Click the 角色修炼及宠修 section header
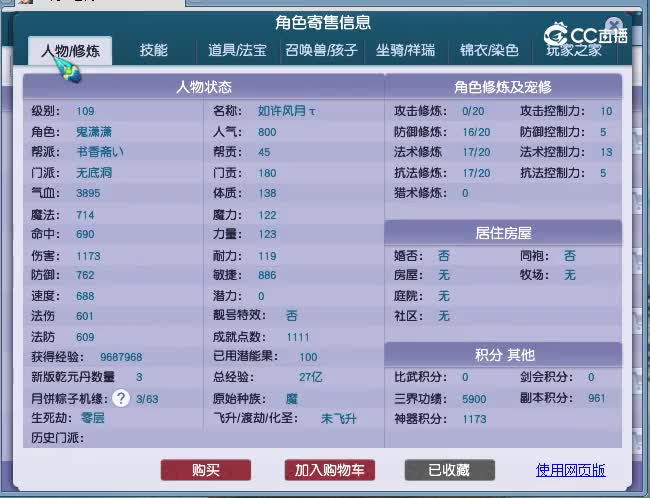The image size is (650, 498). point(503,87)
